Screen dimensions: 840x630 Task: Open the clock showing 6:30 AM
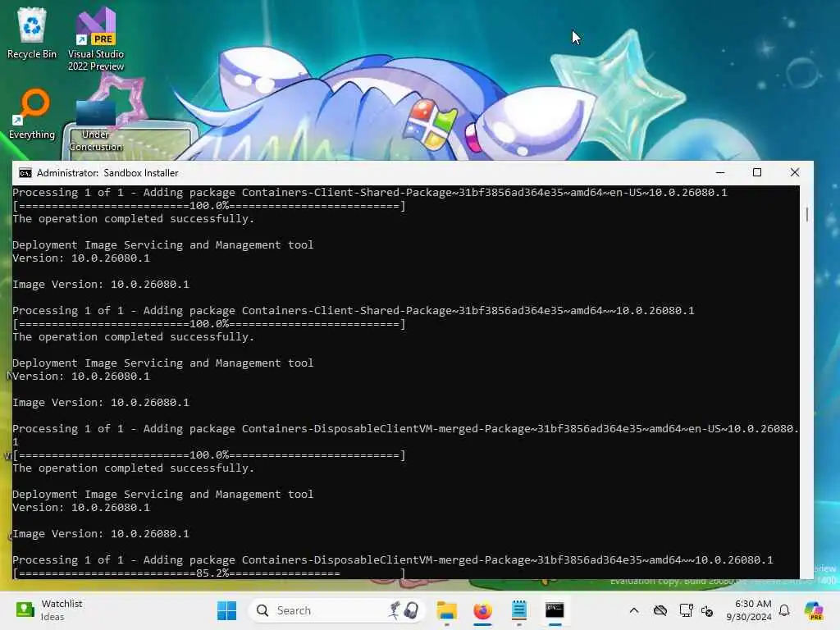(x=749, y=610)
